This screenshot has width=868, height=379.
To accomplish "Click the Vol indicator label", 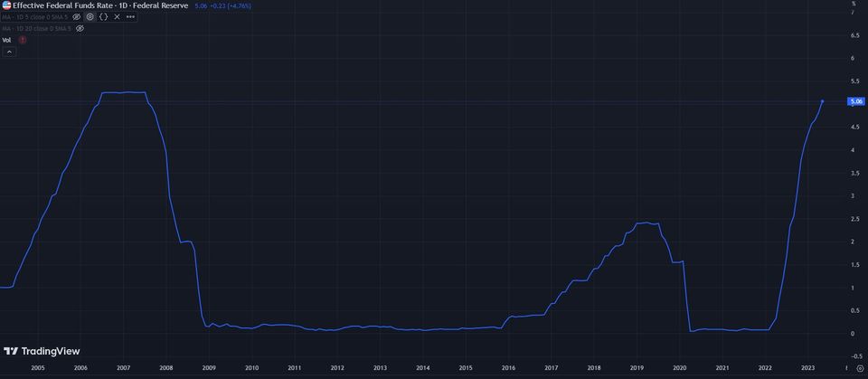I will pos(6,40).
